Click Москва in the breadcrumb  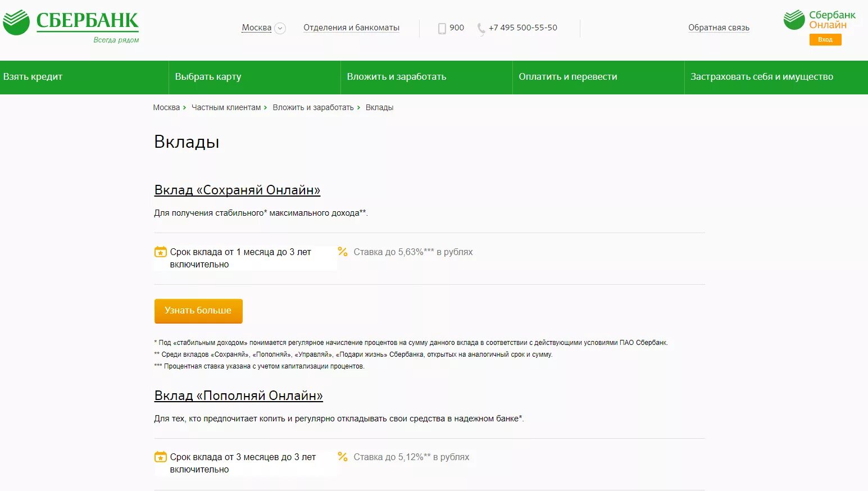[166, 107]
